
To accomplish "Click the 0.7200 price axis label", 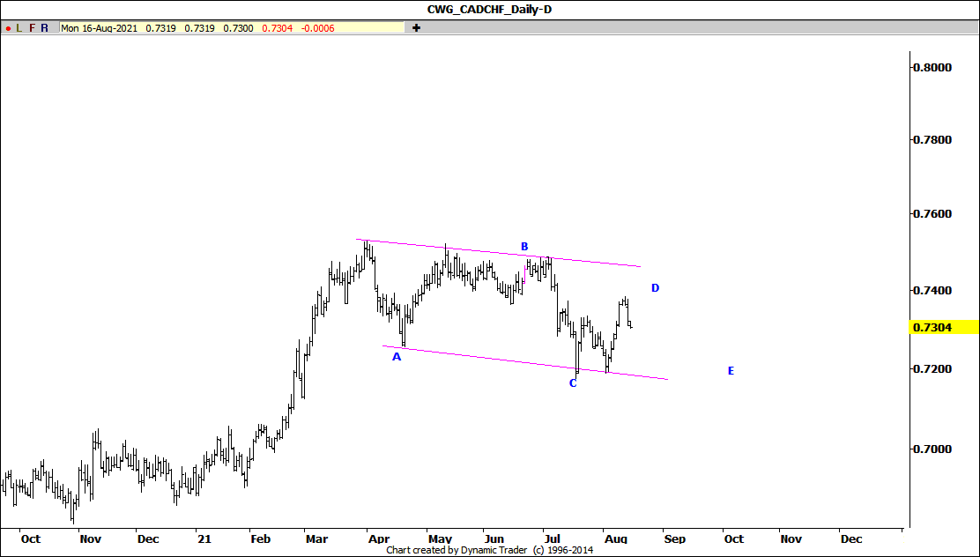I will (x=932, y=368).
